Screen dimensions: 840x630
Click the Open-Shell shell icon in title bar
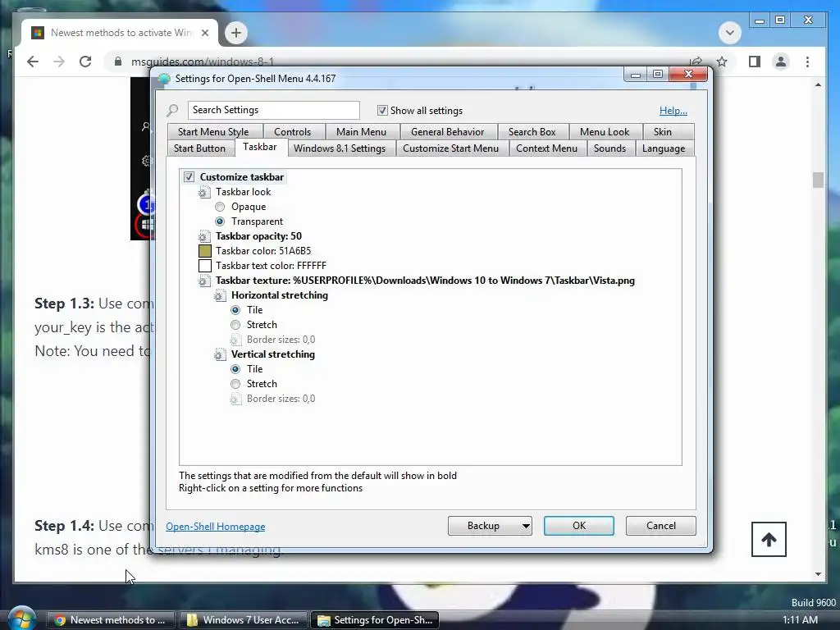pos(164,79)
